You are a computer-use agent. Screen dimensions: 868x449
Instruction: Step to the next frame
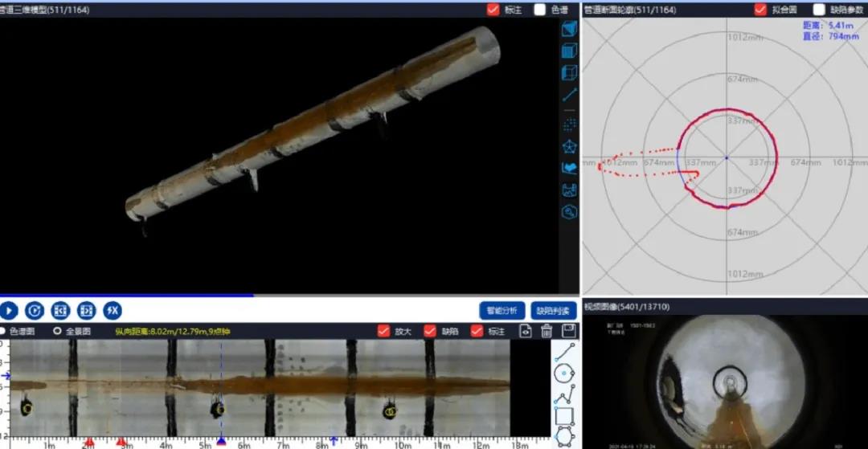(x=87, y=311)
